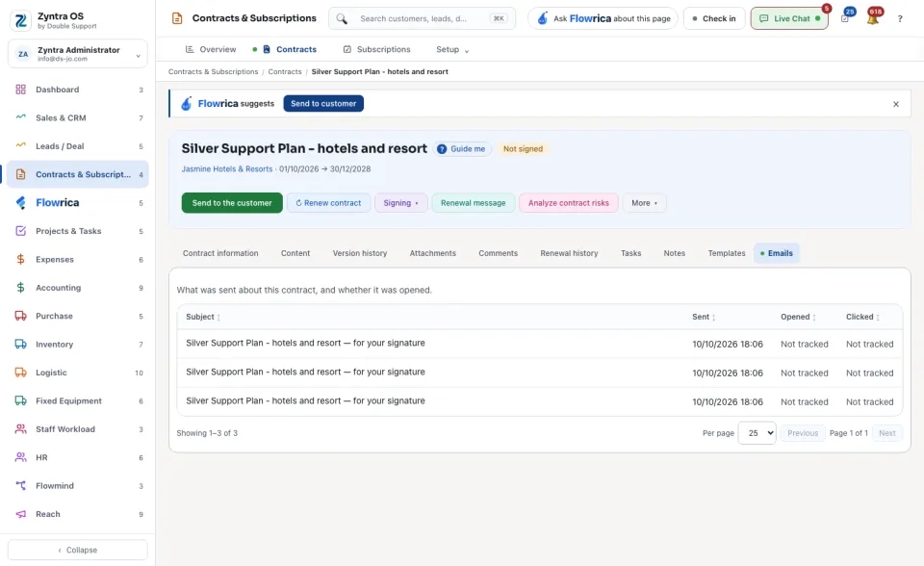Open the Flowmind sidebar icon
The width and height of the screenshot is (924, 566).
click(20, 486)
